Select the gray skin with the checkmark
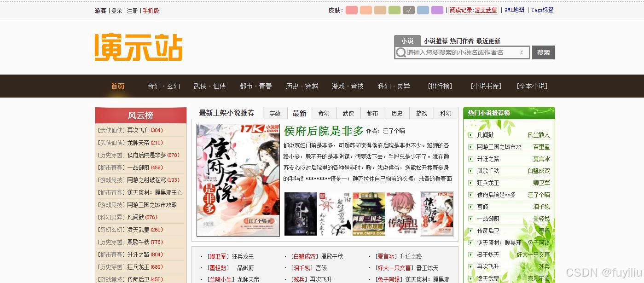This screenshot has width=644, height=283. 408,10
